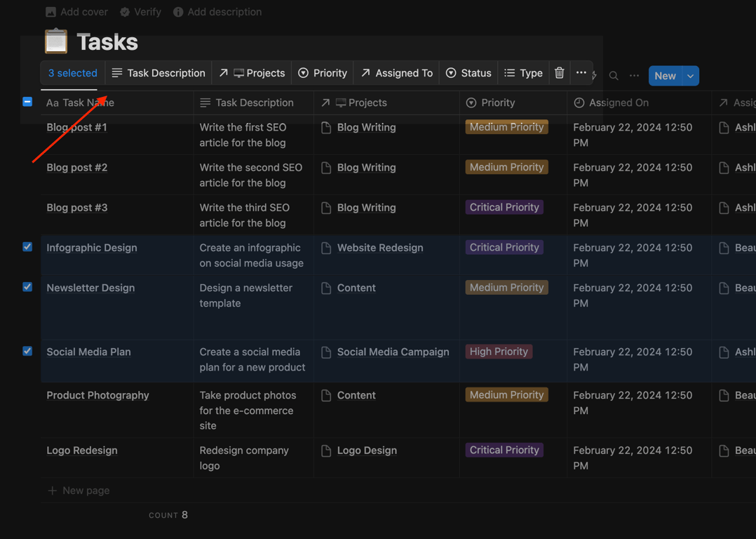Uncheck the Social Media Plan row checkbox
The width and height of the screenshot is (756, 539).
pyautogui.click(x=27, y=351)
